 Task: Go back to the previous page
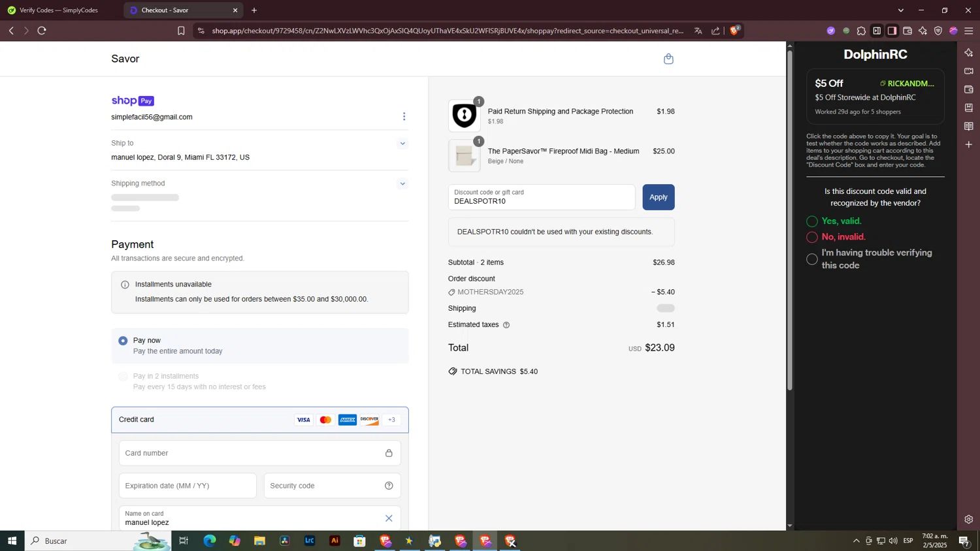[11, 31]
